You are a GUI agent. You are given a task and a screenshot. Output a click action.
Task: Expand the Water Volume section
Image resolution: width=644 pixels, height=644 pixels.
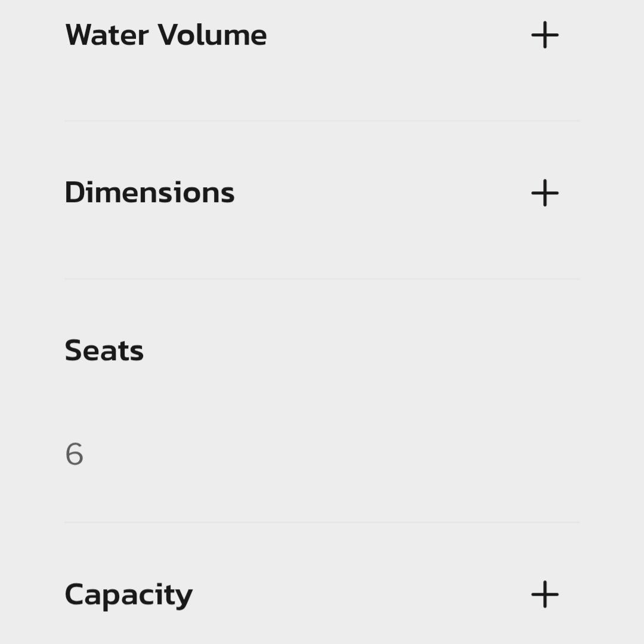click(544, 35)
